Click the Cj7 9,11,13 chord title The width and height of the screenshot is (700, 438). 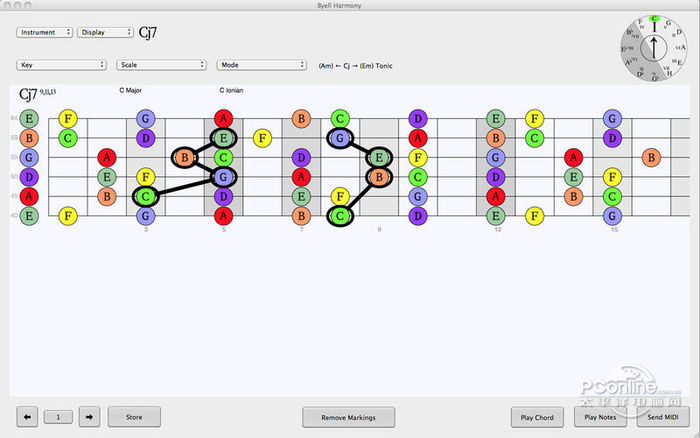(x=38, y=94)
